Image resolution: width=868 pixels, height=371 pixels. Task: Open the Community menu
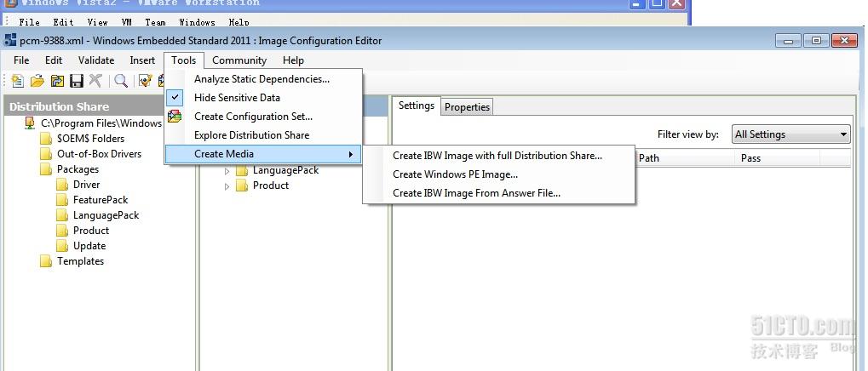(239, 60)
